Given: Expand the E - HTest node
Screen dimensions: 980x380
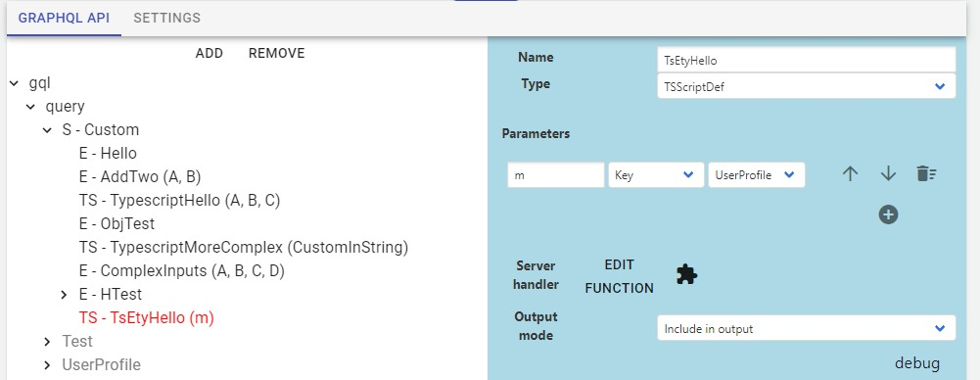Looking at the screenshot, I should [63, 295].
